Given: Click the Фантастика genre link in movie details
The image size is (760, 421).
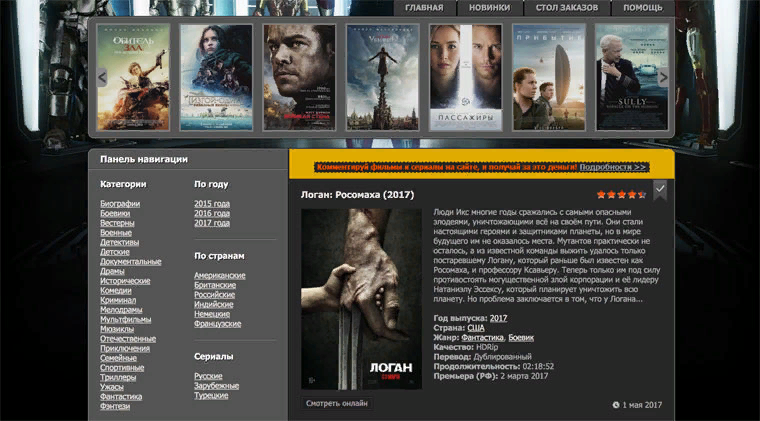Looking at the screenshot, I should [482, 338].
